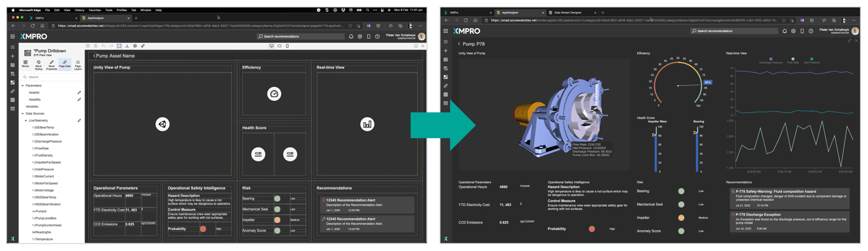The image size is (868, 251).
Task: Click the Unity placeholder icon in designer
Action: pos(162,124)
